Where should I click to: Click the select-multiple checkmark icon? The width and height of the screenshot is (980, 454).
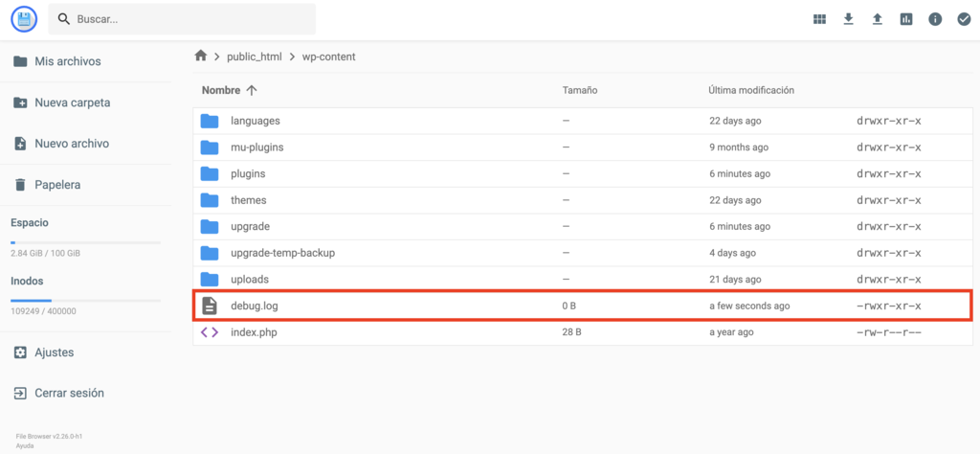pos(964,19)
